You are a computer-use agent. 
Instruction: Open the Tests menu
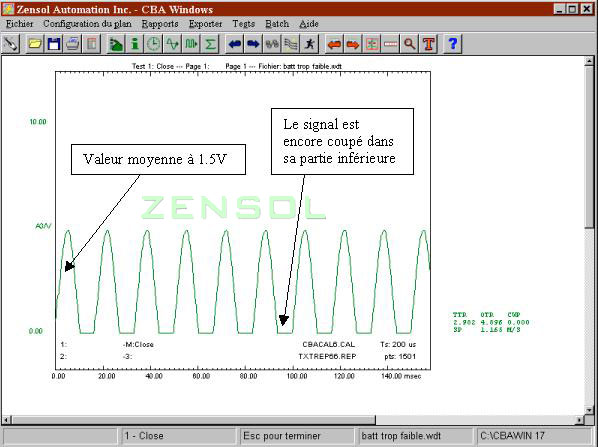244,24
